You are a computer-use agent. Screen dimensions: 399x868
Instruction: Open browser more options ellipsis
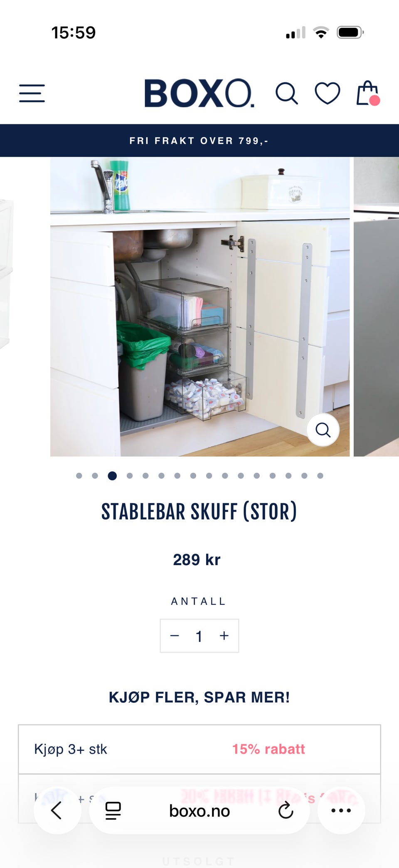coord(341,810)
